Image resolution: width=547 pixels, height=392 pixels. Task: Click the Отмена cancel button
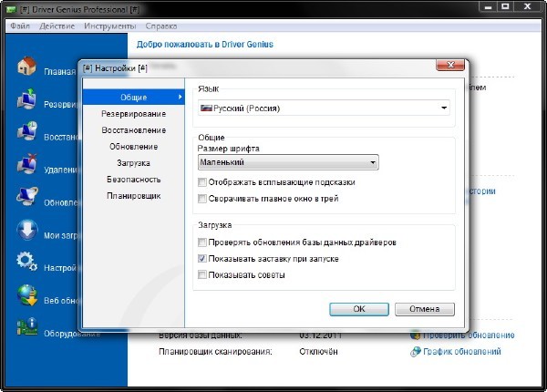pyautogui.click(x=425, y=309)
